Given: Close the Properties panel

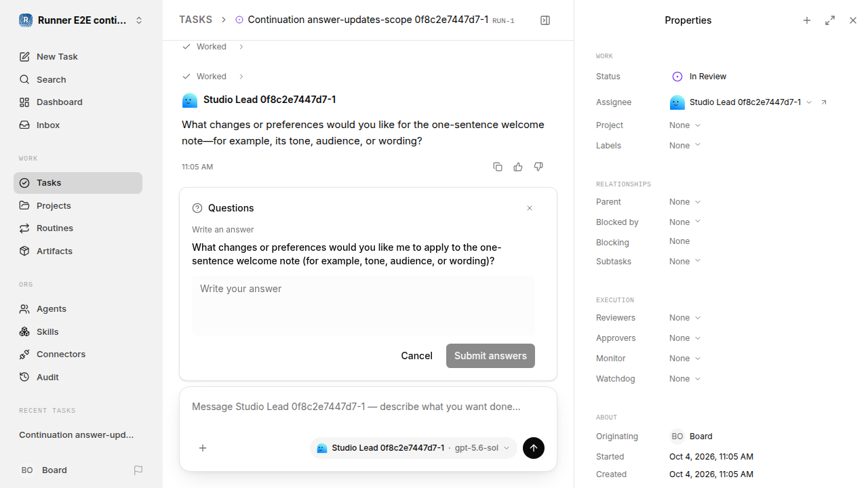Looking at the screenshot, I should [853, 20].
